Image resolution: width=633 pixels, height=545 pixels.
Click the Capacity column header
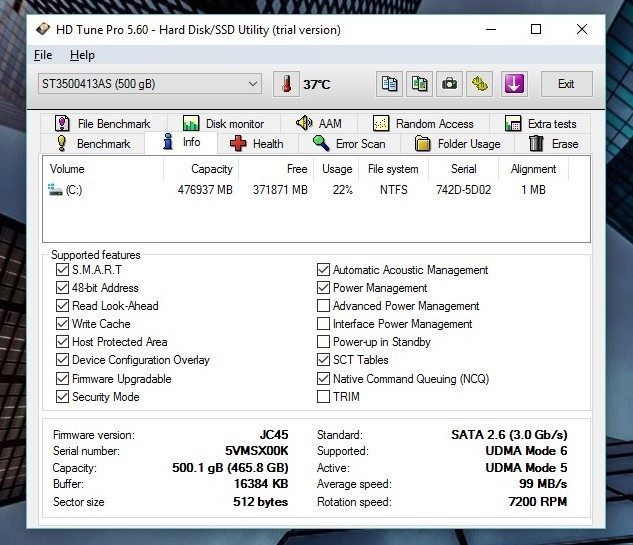pos(201,169)
